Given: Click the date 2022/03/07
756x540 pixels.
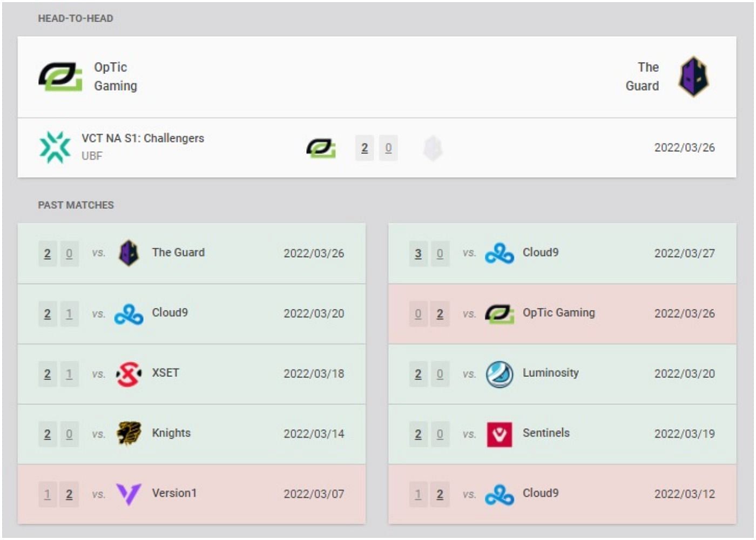Looking at the screenshot, I should point(314,494).
